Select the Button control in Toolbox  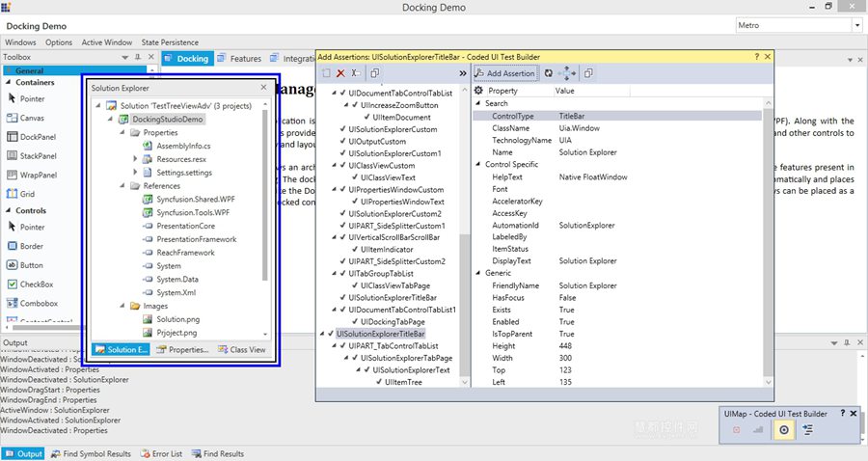[x=25, y=265]
